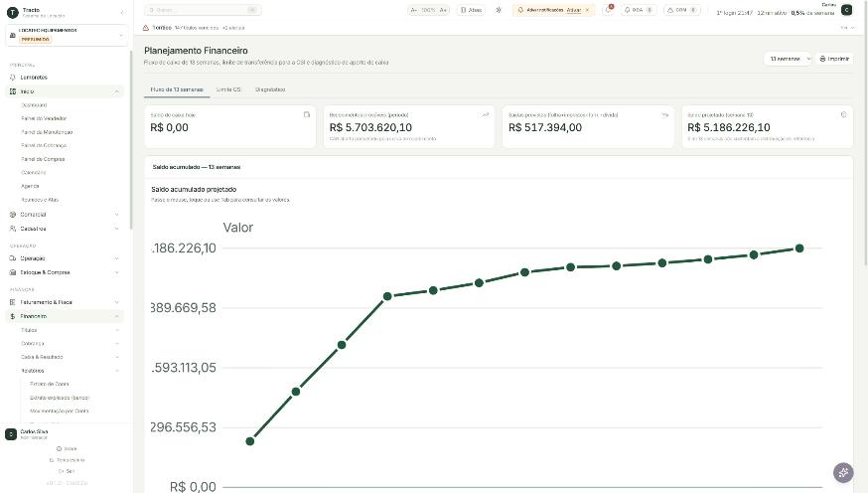868x493 pixels.
Task: Open Extrato de Conta report
Action: [50, 384]
